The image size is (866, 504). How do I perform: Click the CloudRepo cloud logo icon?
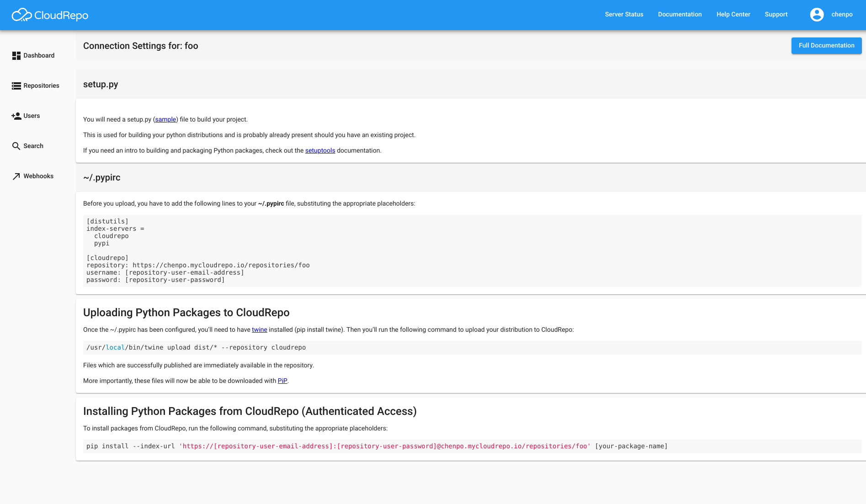[21, 15]
